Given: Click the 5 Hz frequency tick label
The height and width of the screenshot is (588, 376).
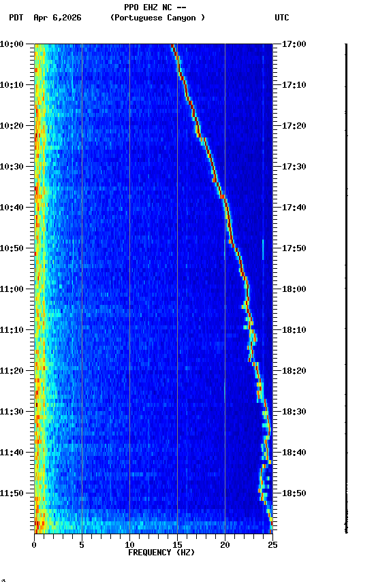Looking at the screenshot, I should (x=82, y=545).
